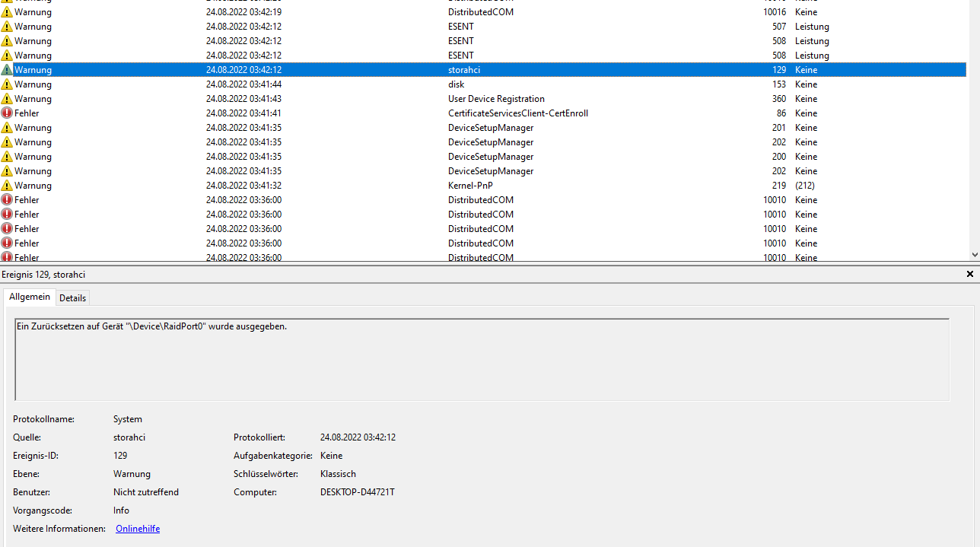Close the Ereignis 129 details pane
The height and width of the screenshot is (547, 980).
click(x=969, y=273)
